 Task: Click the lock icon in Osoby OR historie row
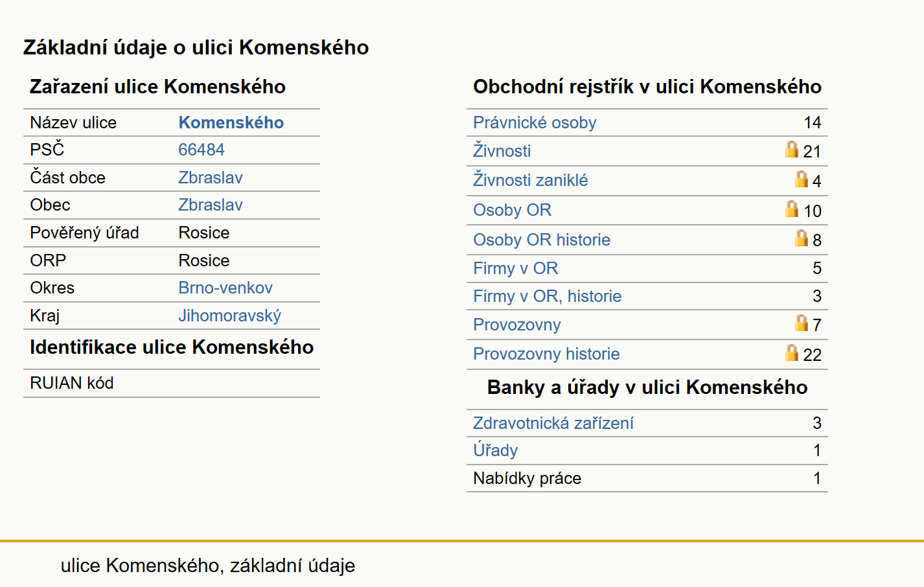pos(802,238)
